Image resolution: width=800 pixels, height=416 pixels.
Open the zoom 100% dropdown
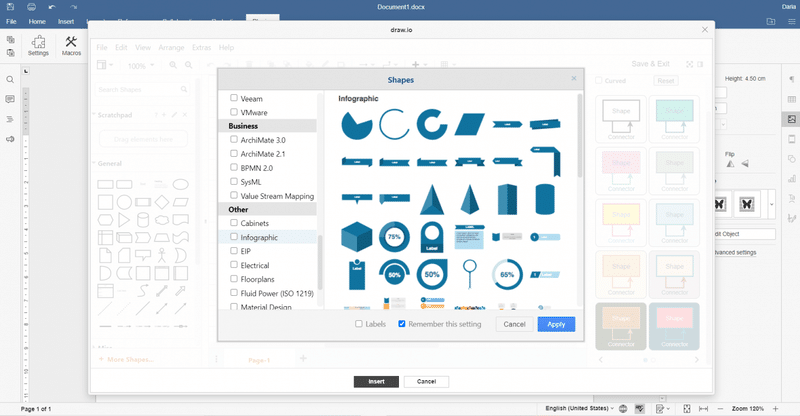click(139, 66)
